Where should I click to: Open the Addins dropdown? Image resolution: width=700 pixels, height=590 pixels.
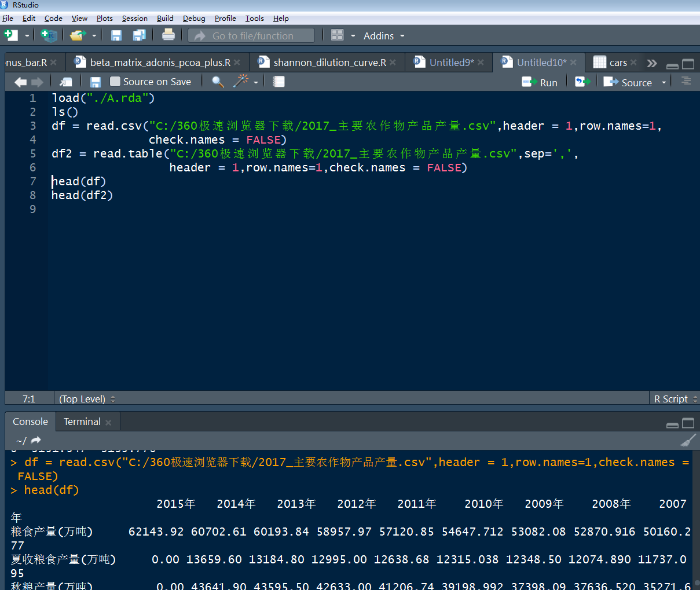click(384, 36)
